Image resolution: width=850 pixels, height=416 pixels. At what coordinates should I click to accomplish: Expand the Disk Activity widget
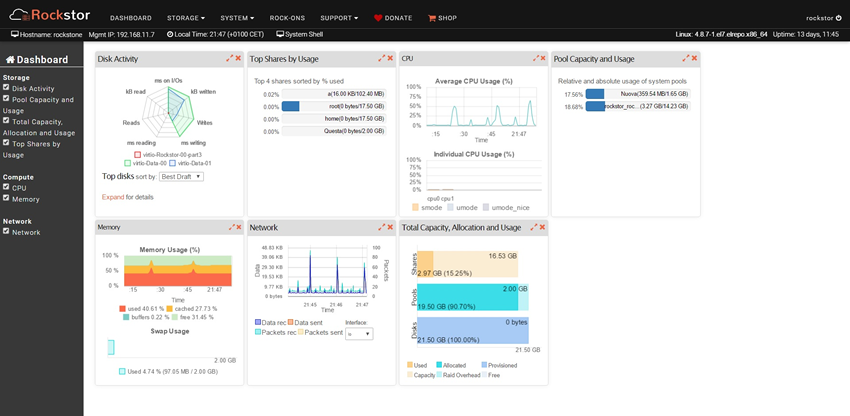tap(230, 59)
